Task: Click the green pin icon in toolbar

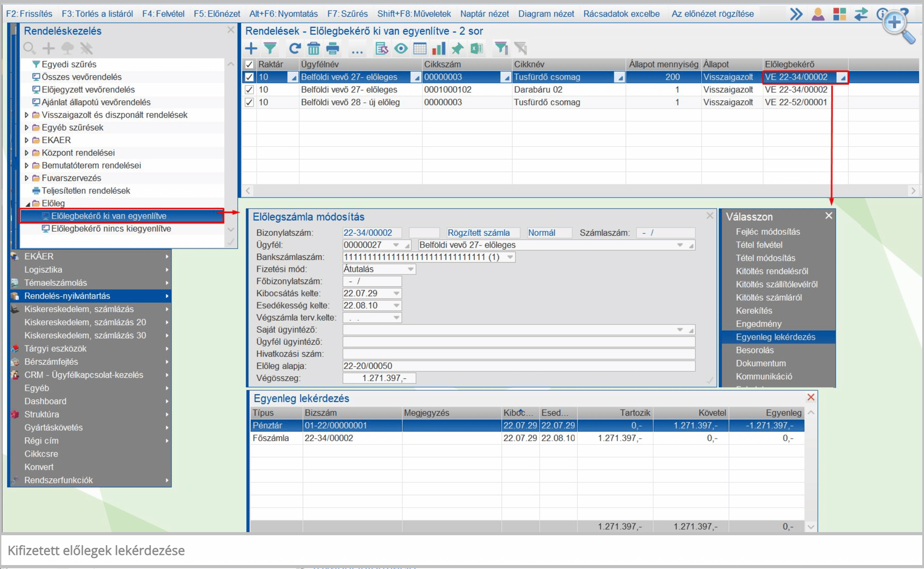Action: [457, 48]
